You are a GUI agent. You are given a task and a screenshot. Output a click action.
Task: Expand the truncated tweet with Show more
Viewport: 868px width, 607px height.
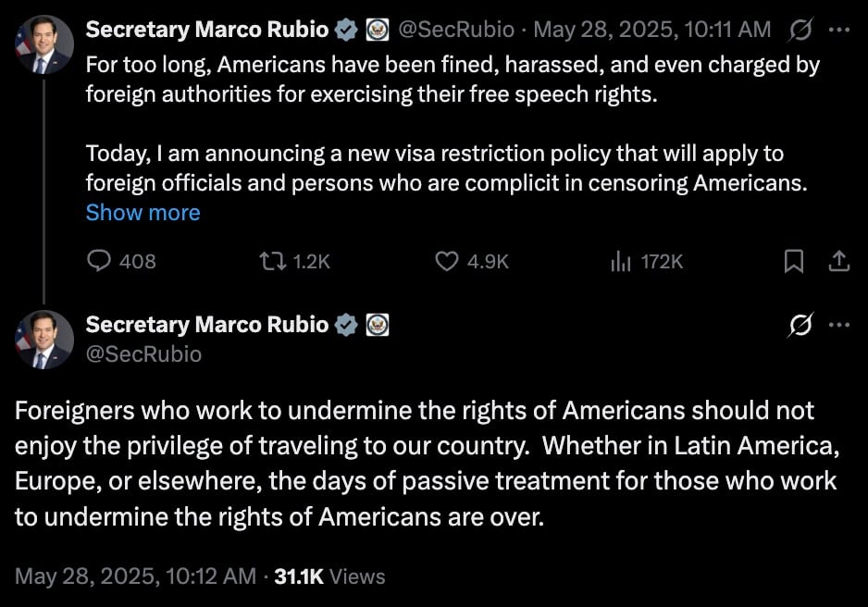pyautogui.click(x=143, y=213)
